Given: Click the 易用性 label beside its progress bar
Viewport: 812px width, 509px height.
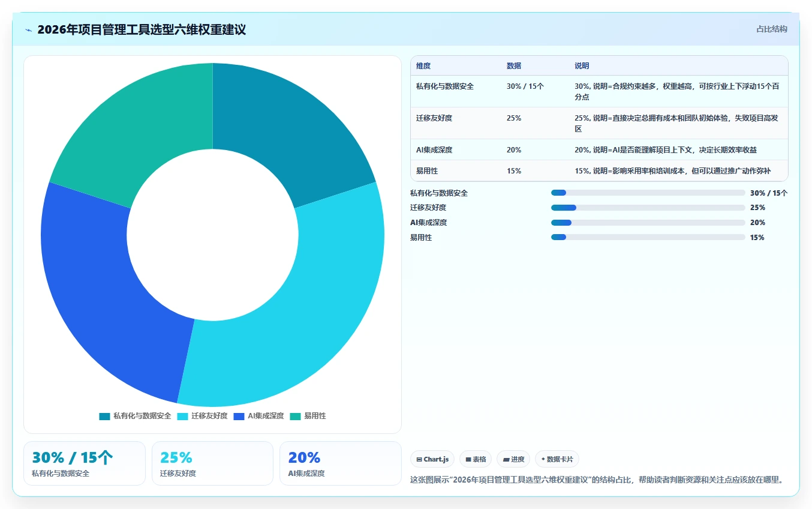Looking at the screenshot, I should click(421, 238).
